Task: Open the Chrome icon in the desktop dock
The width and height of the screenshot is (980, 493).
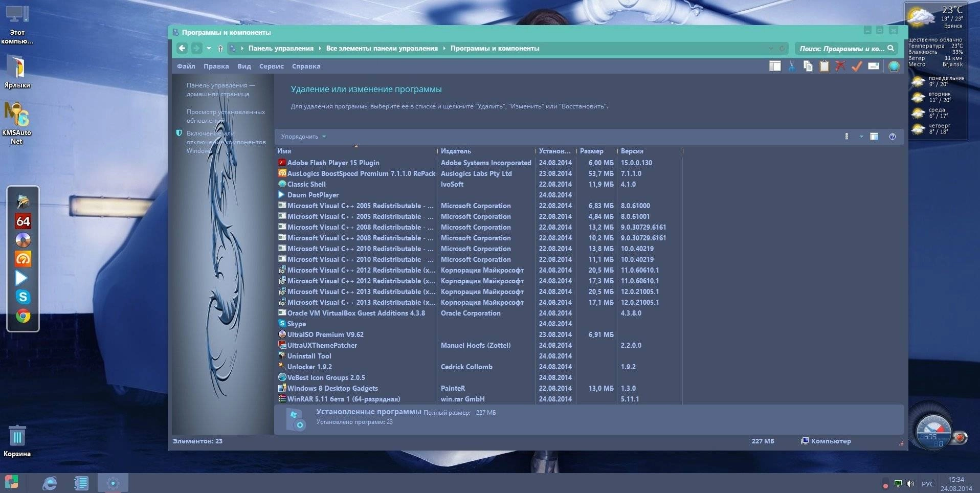Action: [23, 316]
